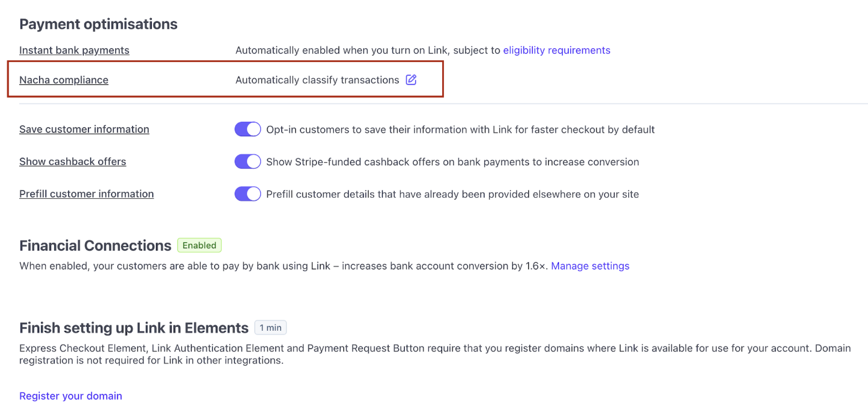The height and width of the screenshot is (411, 868).
Task: Click the Opt-in customers description text
Action: coord(460,130)
